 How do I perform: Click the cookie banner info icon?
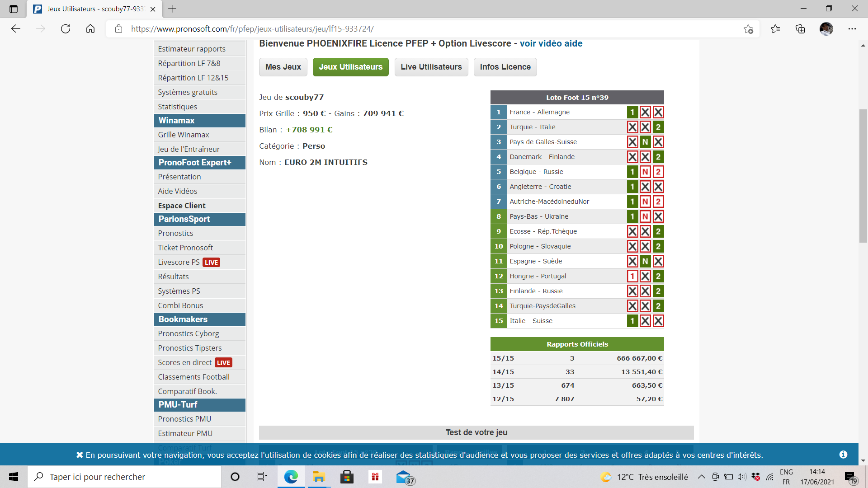click(843, 455)
